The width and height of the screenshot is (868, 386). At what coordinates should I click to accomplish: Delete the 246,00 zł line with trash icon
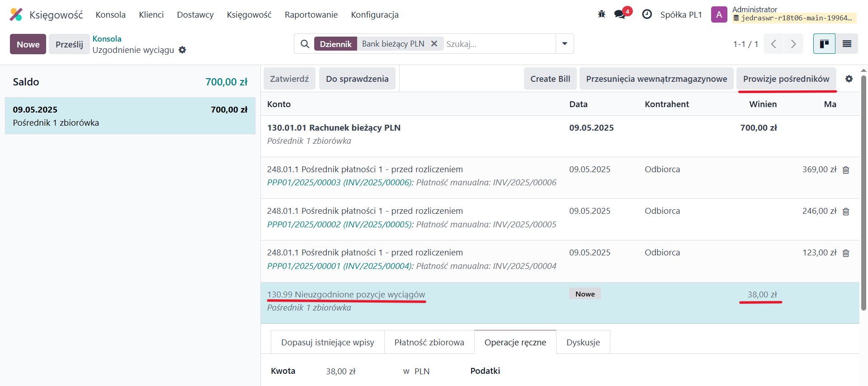tap(846, 212)
